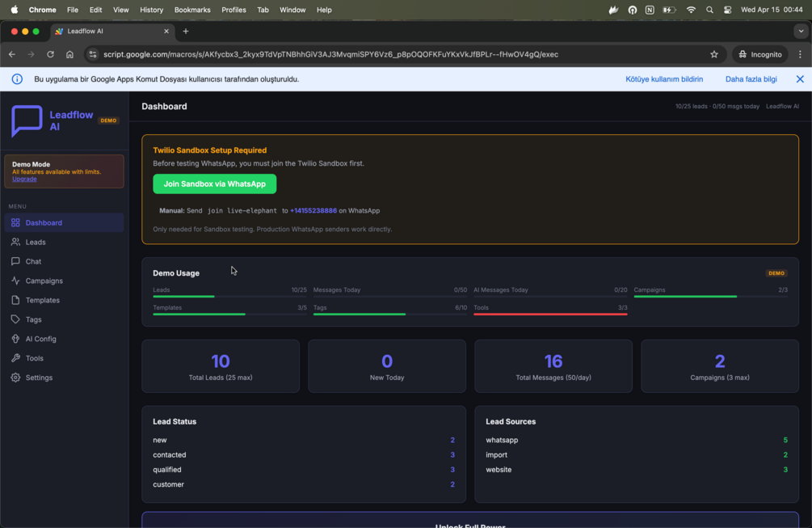Viewport: 812px width, 528px height.
Task: Click the Campaigns usage progress bar
Action: (x=710, y=297)
